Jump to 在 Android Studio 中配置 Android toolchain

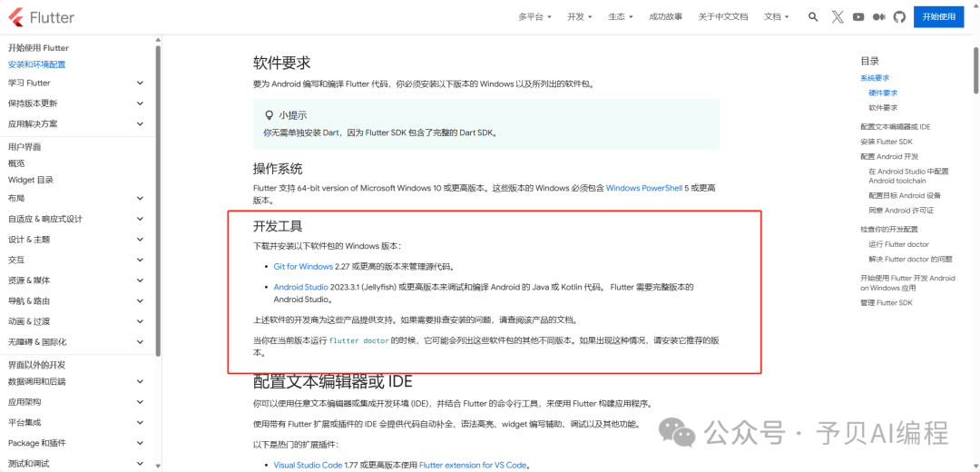click(908, 176)
